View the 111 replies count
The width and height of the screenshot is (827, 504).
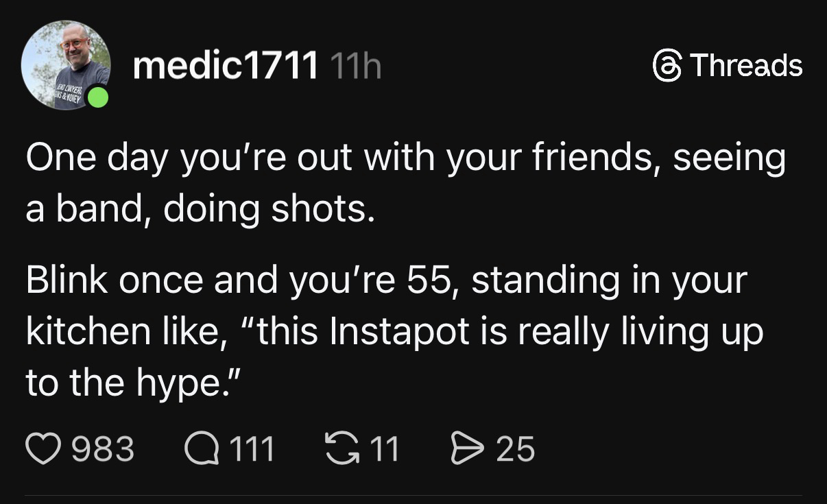251,449
